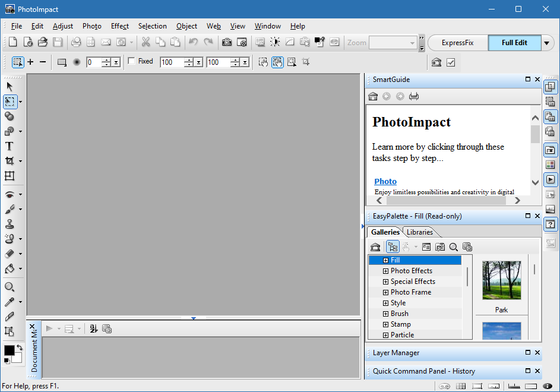Choose the Eraser tool
The width and height of the screenshot is (560, 392).
click(9, 253)
